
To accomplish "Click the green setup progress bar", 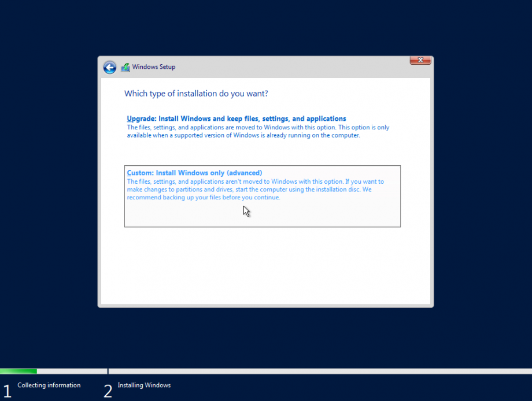I will click(x=17, y=371).
